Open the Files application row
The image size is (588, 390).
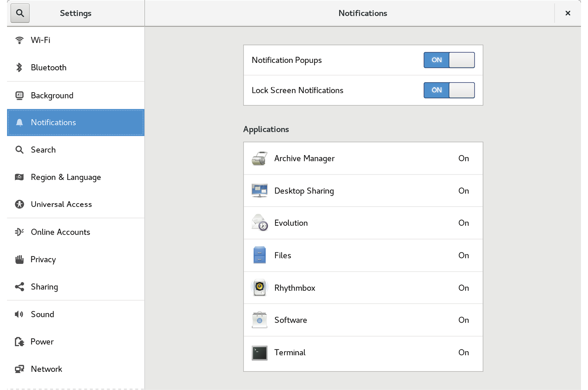point(363,255)
